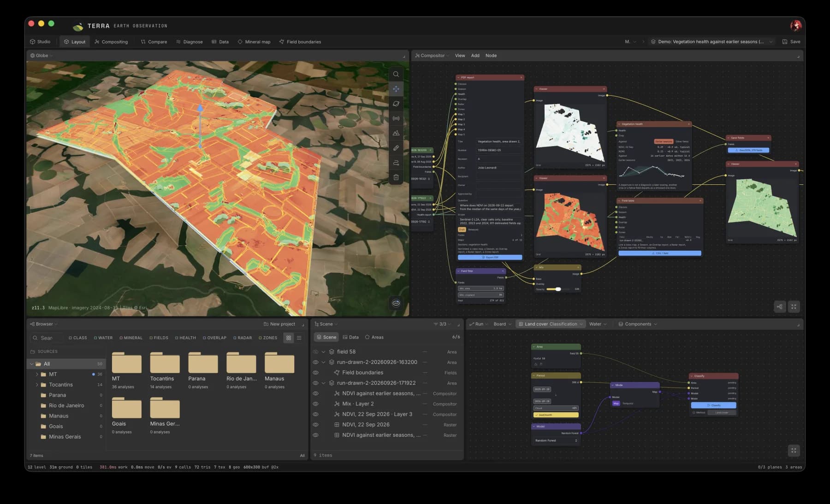Adjust the Opacity slider in the Mix node
Viewport: 830px width, 504px height.
(x=558, y=289)
